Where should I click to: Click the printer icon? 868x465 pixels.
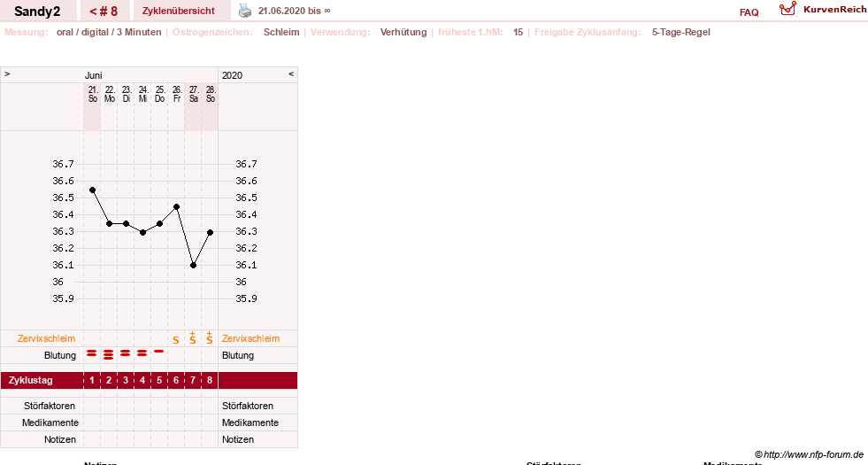[x=245, y=11]
